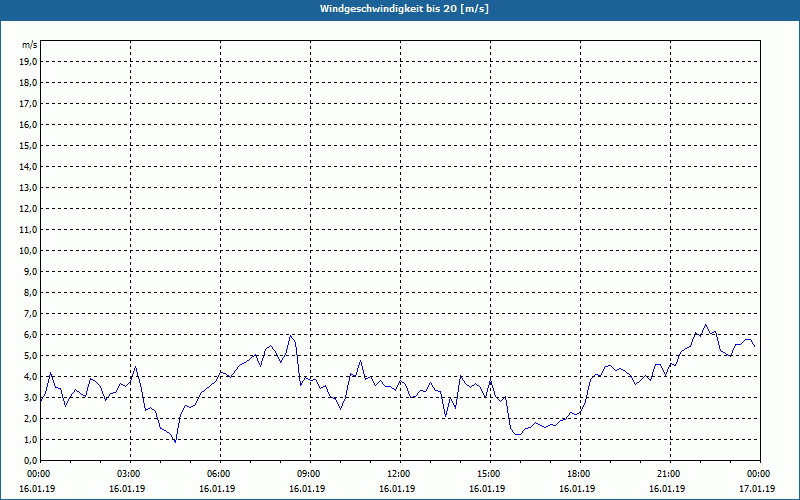Select the "16.01.19" date under 12:00

point(397,489)
